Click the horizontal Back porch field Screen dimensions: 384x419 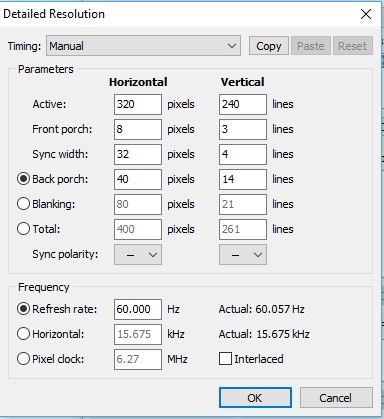coord(138,179)
